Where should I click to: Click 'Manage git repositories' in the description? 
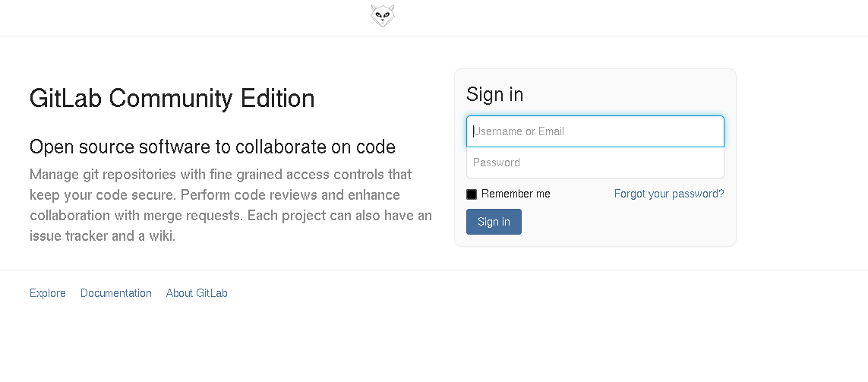pos(96,175)
